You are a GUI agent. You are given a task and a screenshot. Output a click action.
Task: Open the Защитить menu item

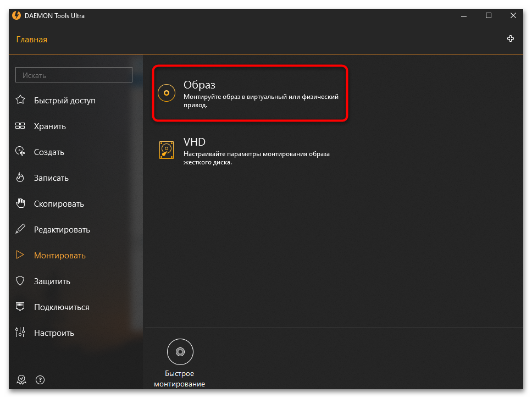[52, 281]
